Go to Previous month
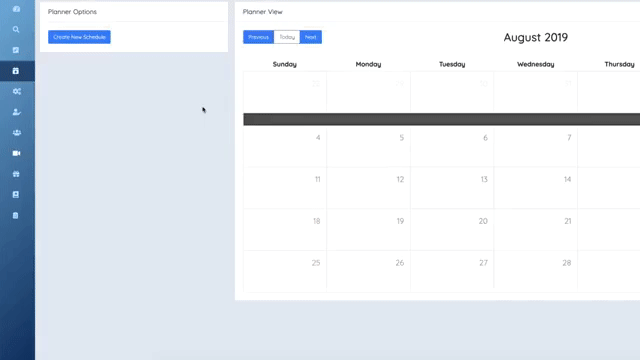Image resolution: width=640 pixels, height=360 pixels. click(x=258, y=37)
